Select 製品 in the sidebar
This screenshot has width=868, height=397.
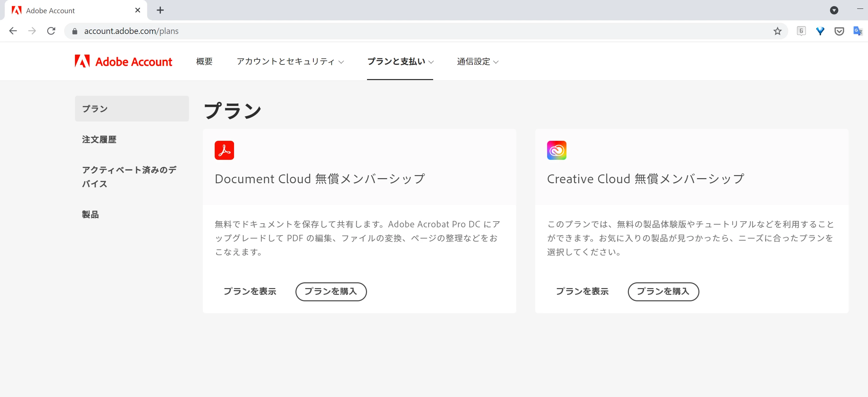tap(90, 214)
